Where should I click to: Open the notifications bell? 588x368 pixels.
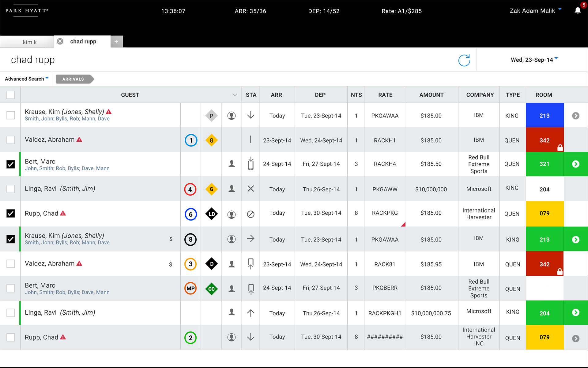[578, 10]
